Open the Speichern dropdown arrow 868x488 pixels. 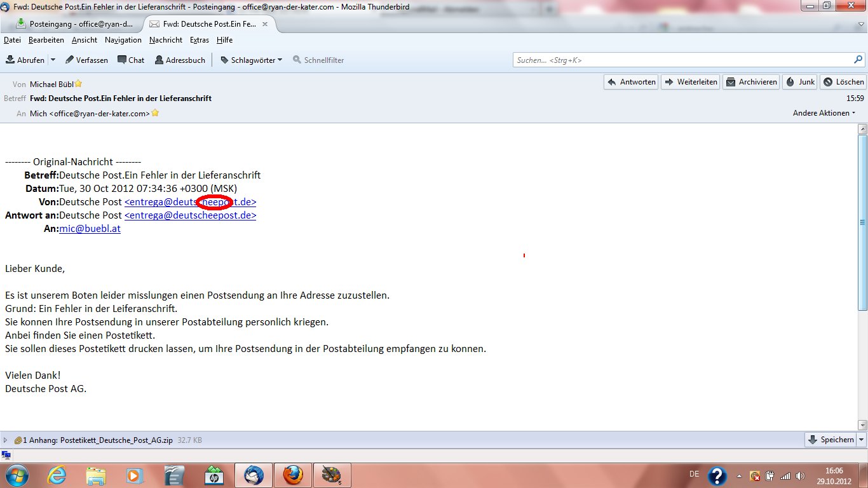(862, 440)
